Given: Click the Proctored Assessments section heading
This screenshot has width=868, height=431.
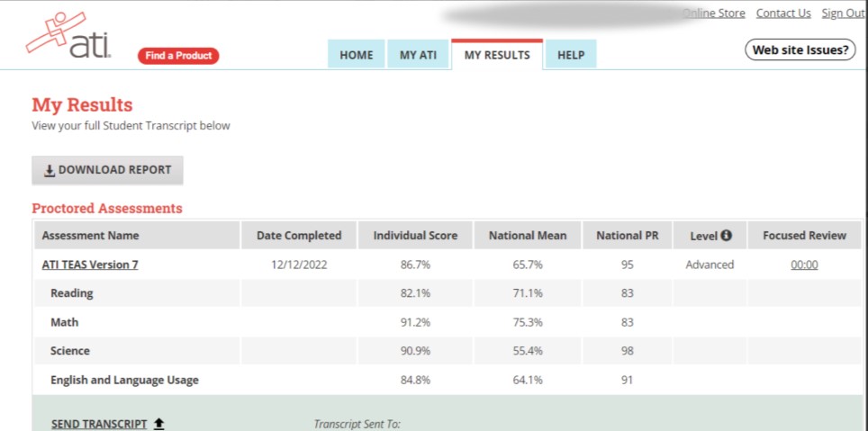Looking at the screenshot, I should [107, 209].
